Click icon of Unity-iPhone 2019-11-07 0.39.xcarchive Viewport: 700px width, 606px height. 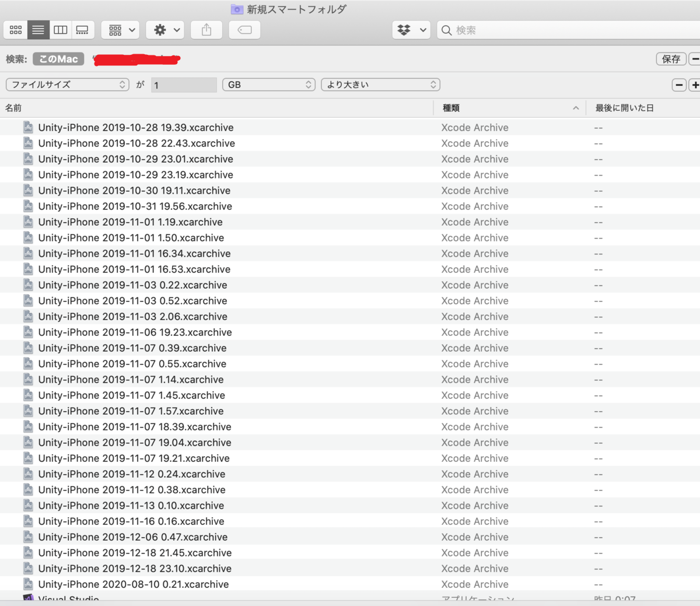28,348
